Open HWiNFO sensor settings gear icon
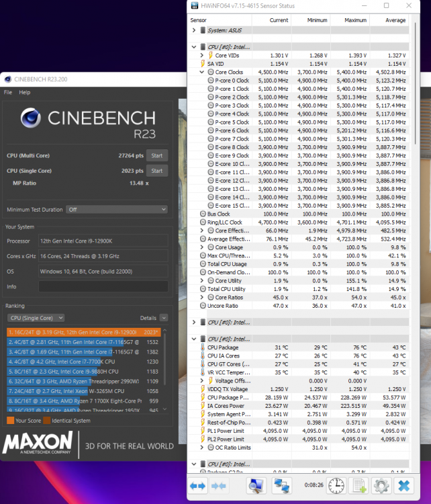Screen dimensions: 431x504 [x=381, y=486]
